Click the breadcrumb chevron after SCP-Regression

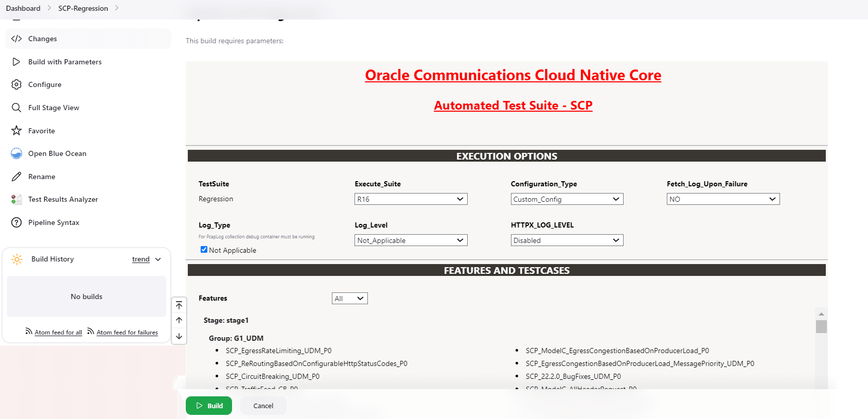click(117, 8)
